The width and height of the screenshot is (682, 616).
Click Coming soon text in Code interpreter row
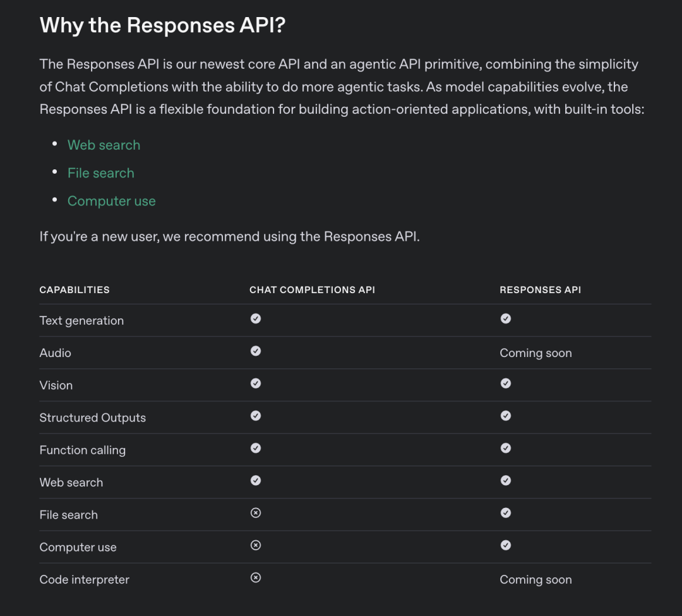pyautogui.click(x=535, y=580)
